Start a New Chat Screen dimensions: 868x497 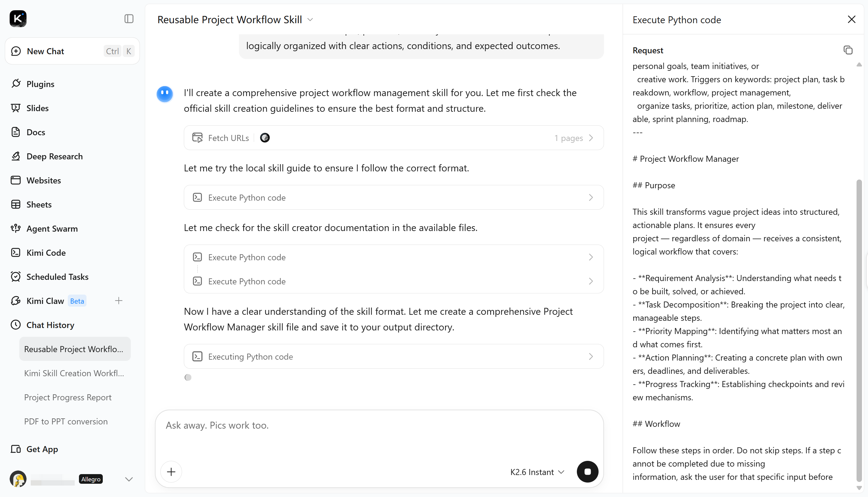coord(72,51)
